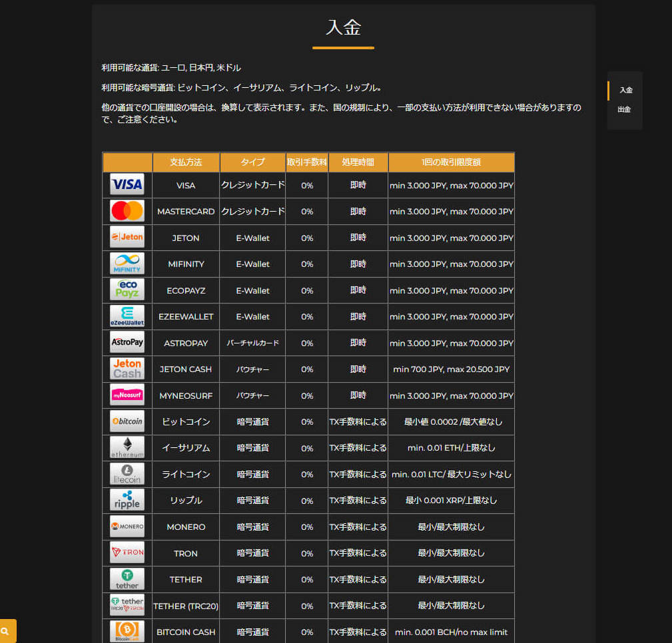Click the orange Jeton logo
The width and height of the screenshot is (672, 643).
127,237
